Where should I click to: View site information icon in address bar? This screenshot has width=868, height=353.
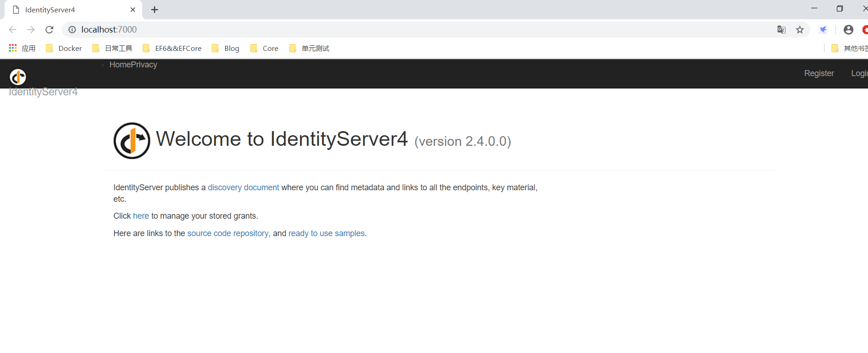click(72, 30)
